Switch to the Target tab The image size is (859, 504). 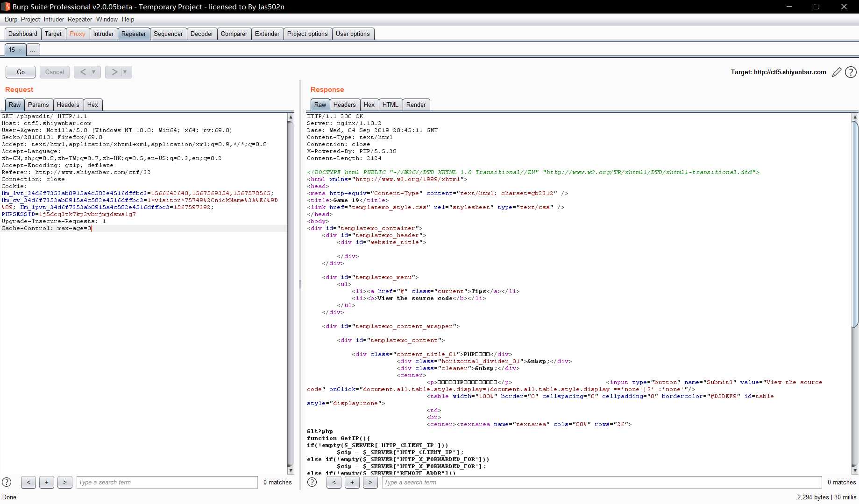[53, 34]
